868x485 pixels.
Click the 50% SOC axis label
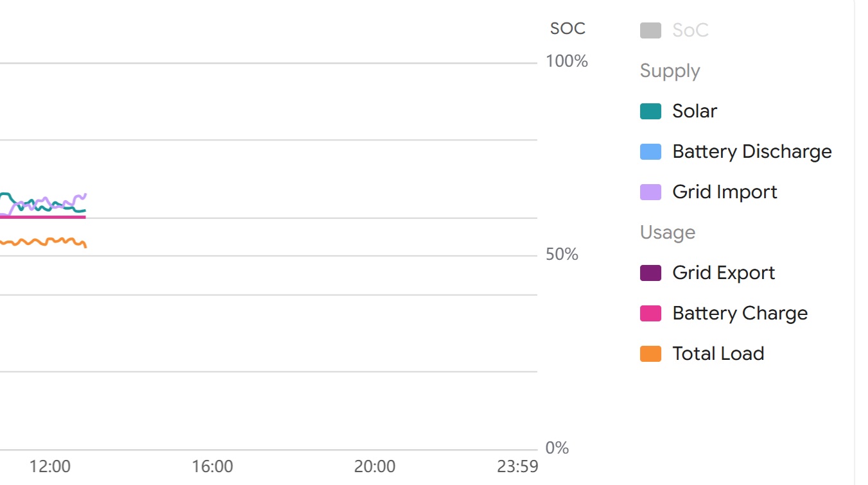[562, 255]
